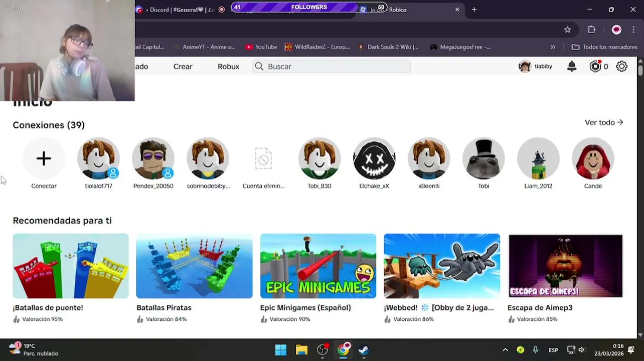This screenshot has height=361, width=644.
Task: Open Todos los marcadores folder
Action: point(604,47)
